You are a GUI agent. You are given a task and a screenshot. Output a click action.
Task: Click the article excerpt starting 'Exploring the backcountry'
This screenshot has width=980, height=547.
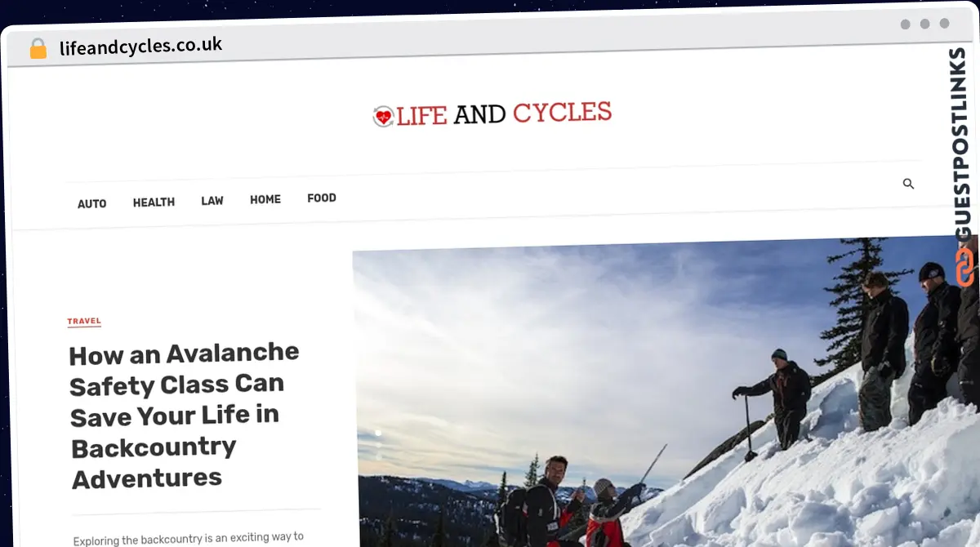pyautogui.click(x=188, y=538)
